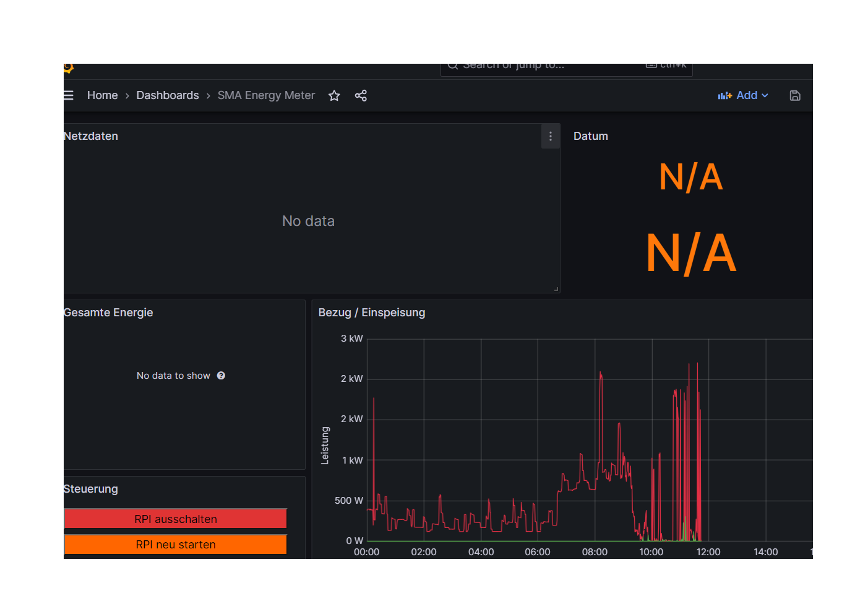Click the help icon beside No data to show
The height and width of the screenshot is (614, 868).
point(221,376)
